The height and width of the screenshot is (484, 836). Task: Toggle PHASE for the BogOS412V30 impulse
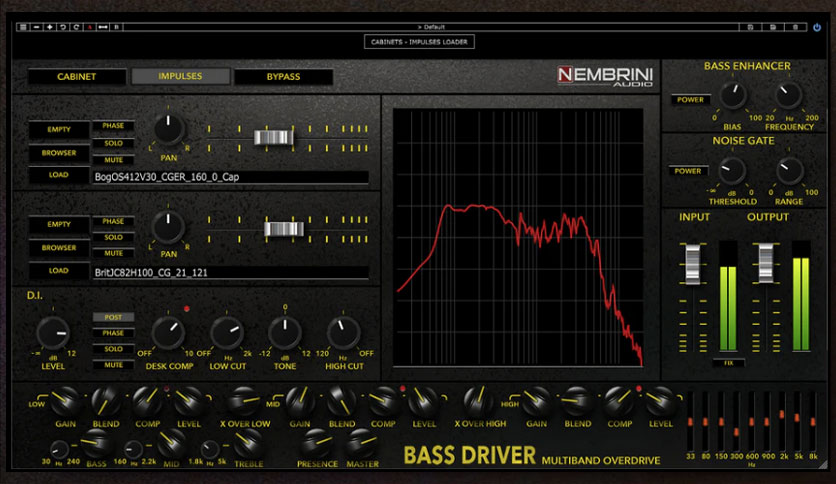coord(113,126)
